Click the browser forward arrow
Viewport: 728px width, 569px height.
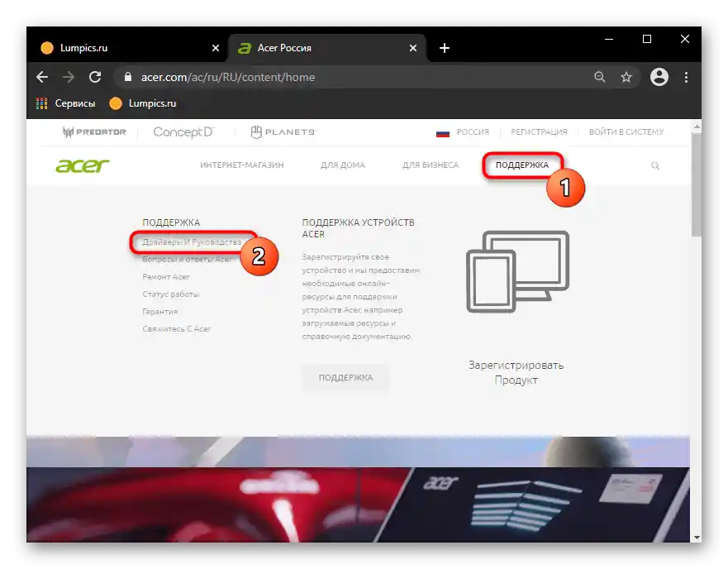pos(69,77)
